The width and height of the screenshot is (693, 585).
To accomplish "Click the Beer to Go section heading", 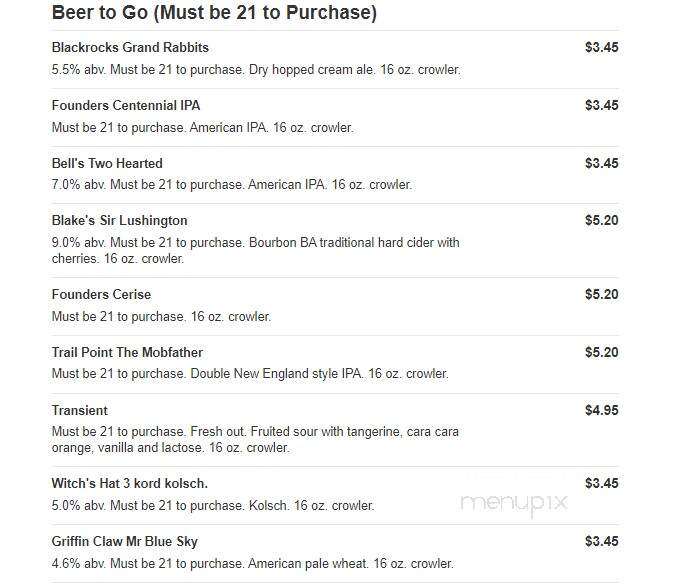I will (214, 12).
